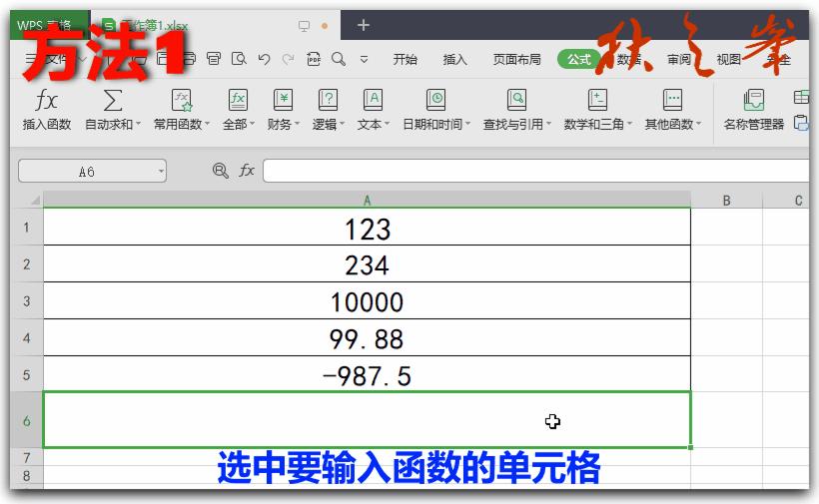Open the Lookup and Reference (查找与引用) icon
The image size is (819, 504).
click(516, 100)
